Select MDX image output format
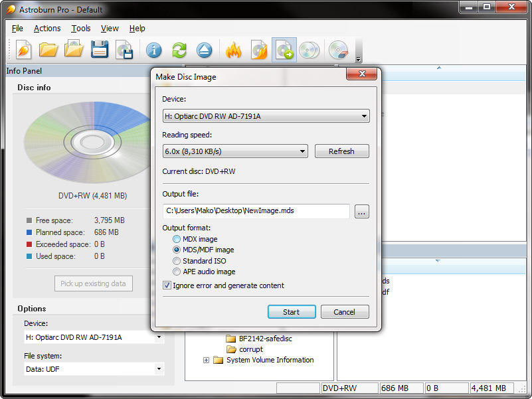The image size is (532, 399). [195, 239]
